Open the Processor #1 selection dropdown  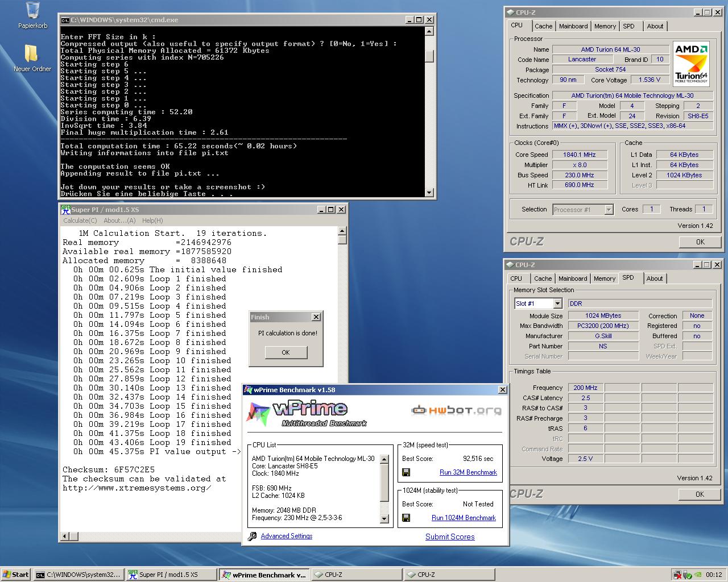[609, 210]
